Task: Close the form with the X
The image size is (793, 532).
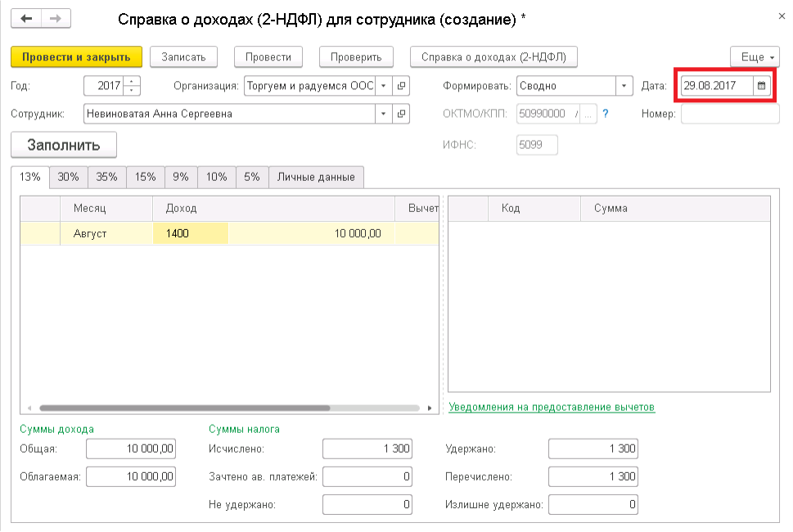Action: tap(782, 16)
